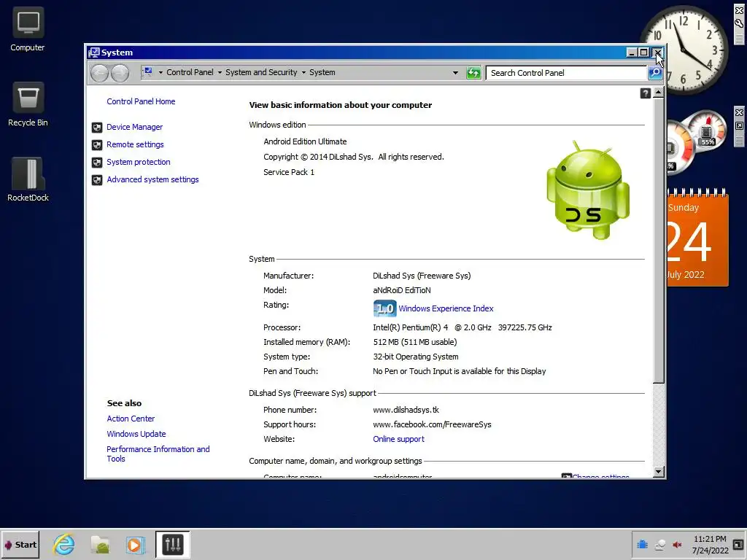The image size is (747, 560).
Task: Click the CPU meter gauge showing 55%
Action: point(706,130)
